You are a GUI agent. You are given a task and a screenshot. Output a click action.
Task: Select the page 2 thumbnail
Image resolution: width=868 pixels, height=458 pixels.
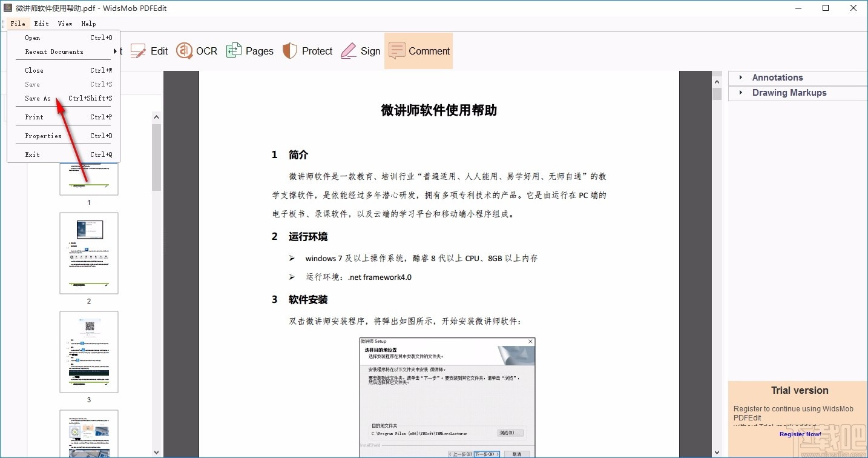88,253
